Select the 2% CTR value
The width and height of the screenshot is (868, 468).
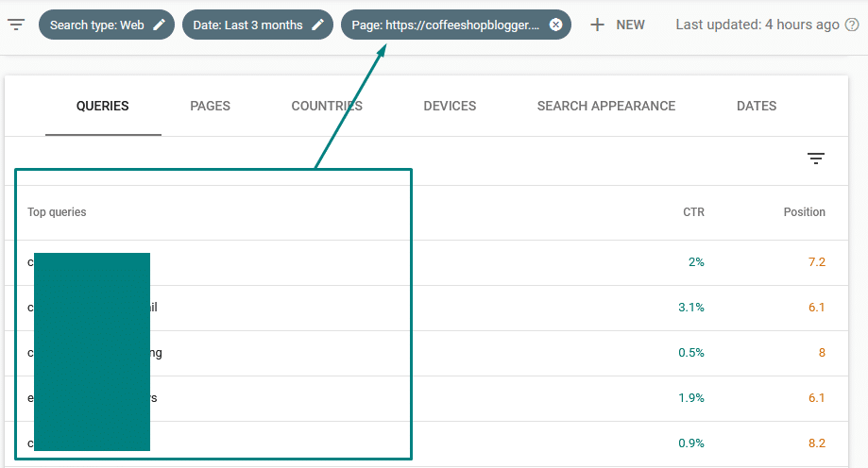click(x=696, y=261)
